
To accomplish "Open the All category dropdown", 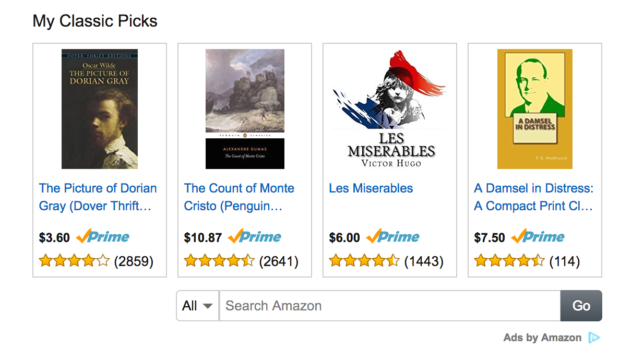I will pyautogui.click(x=198, y=306).
